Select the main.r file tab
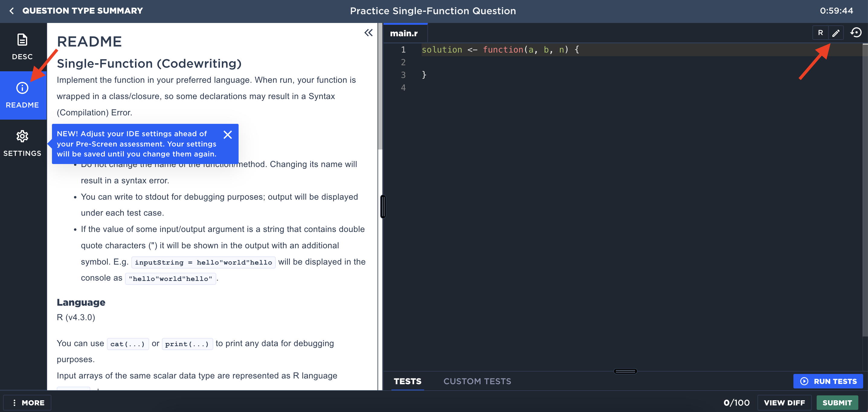This screenshot has height=412, width=868. click(x=404, y=33)
